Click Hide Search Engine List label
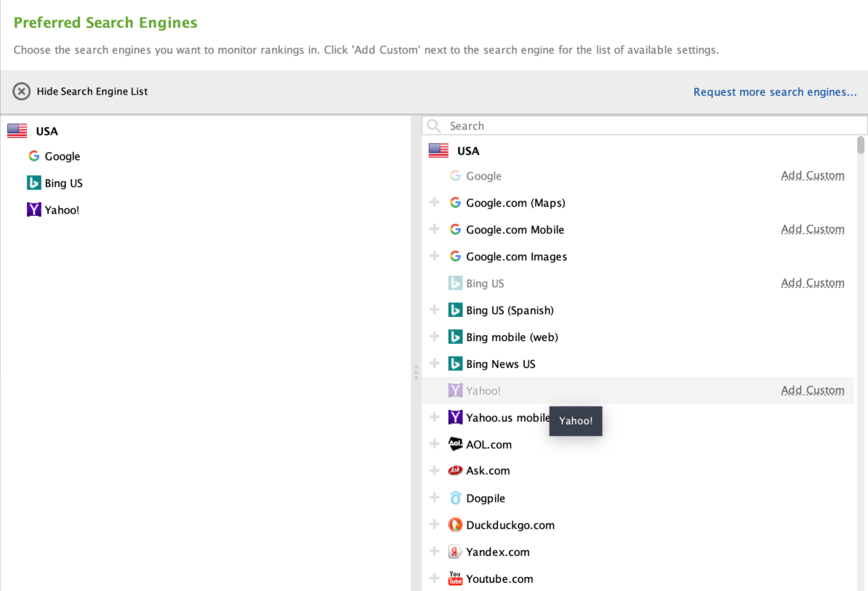 [92, 92]
